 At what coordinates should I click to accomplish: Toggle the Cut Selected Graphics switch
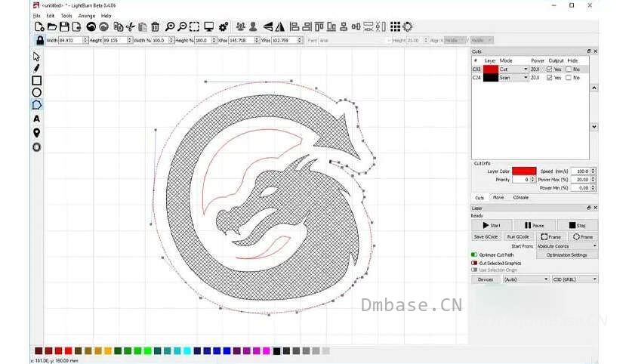coord(474,263)
